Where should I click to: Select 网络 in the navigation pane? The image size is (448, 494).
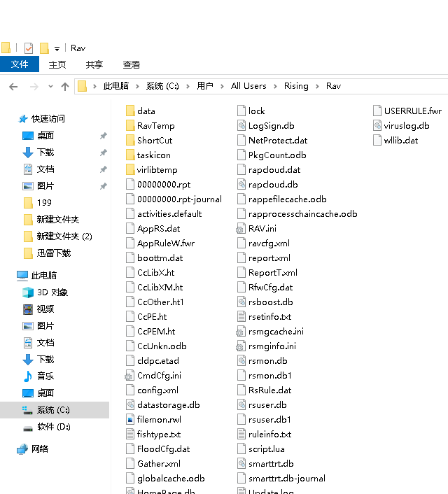40,449
